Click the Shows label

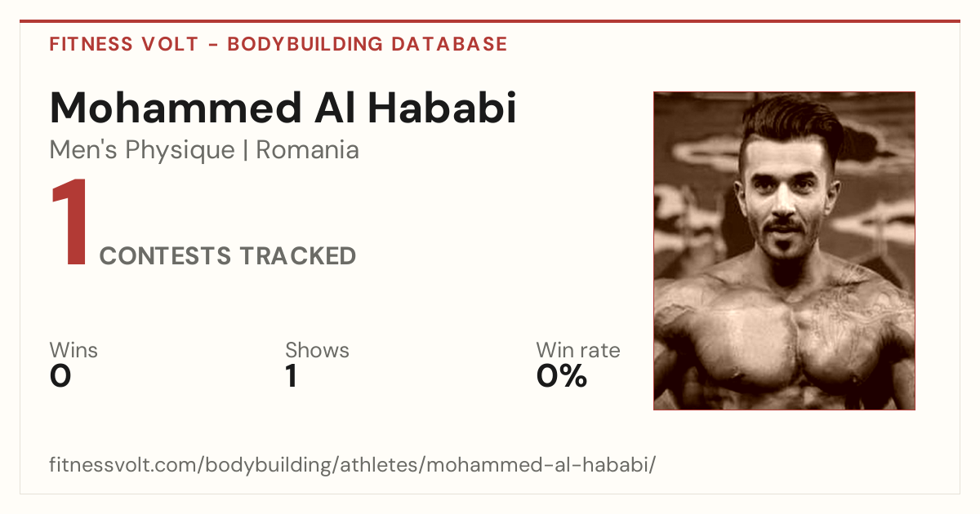coord(317,351)
